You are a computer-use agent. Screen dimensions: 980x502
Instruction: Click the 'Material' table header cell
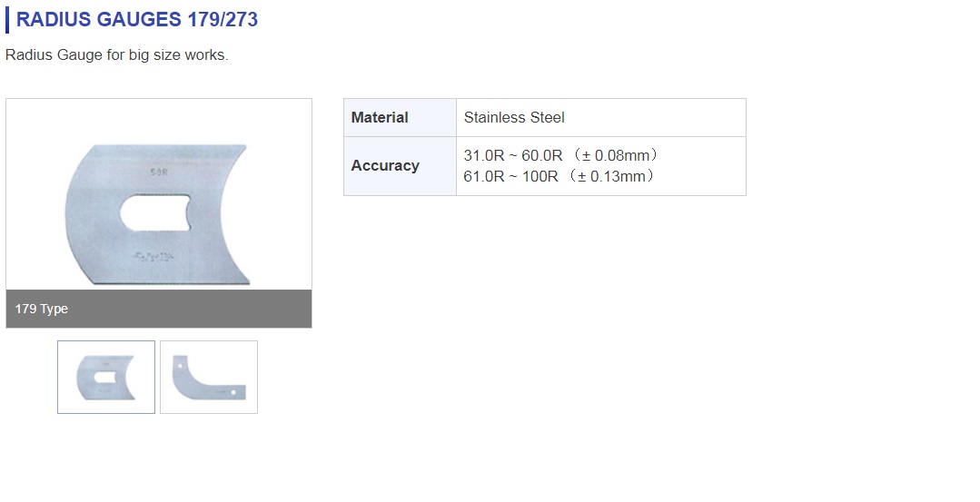tap(400, 117)
